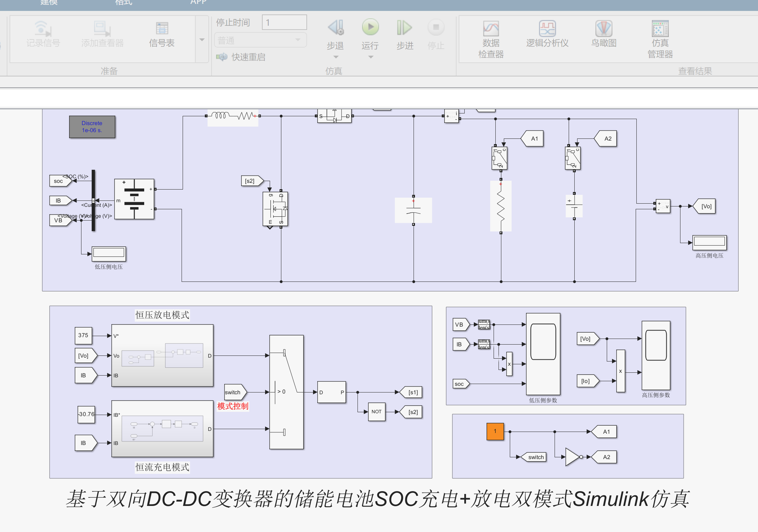Select the Discrete 1e-06 s powergui block

point(92,126)
